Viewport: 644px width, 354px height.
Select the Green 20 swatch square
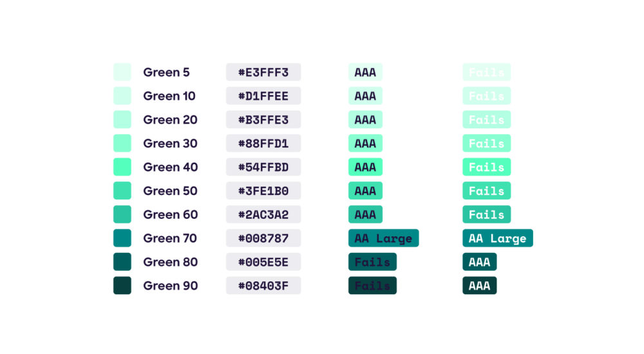tap(122, 120)
